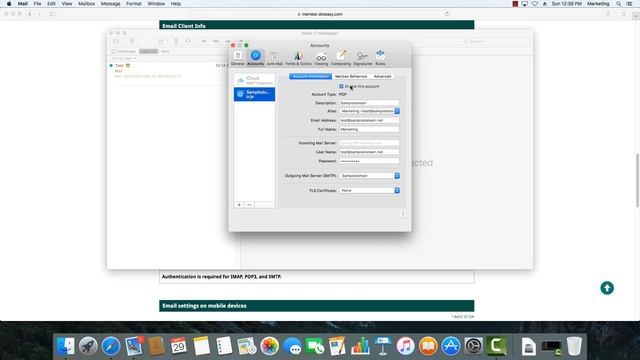Switch to Mailbox Behaviors tab
The width and height of the screenshot is (640, 360).
pos(351,76)
